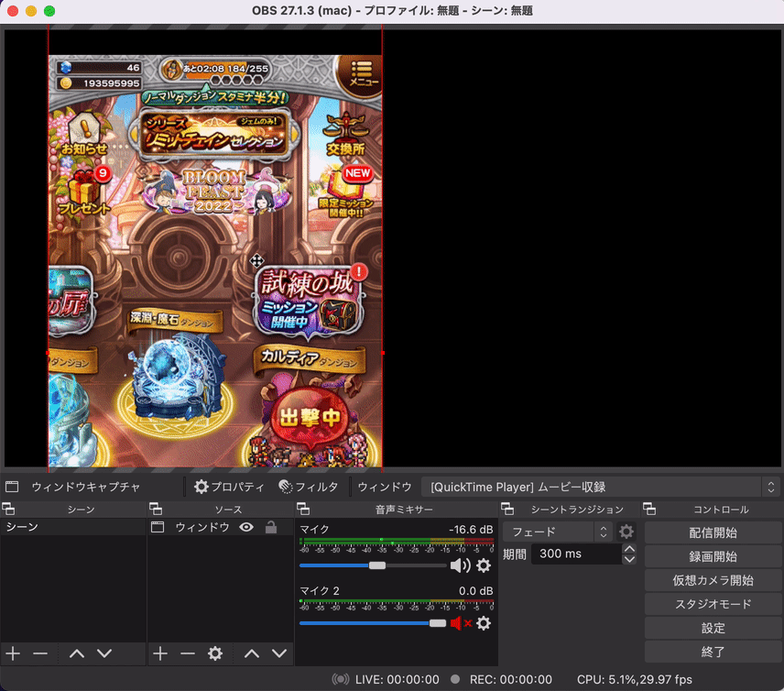Open transition properties gear next to フェード
Image resolution: width=784 pixels, height=691 pixels.
626,532
